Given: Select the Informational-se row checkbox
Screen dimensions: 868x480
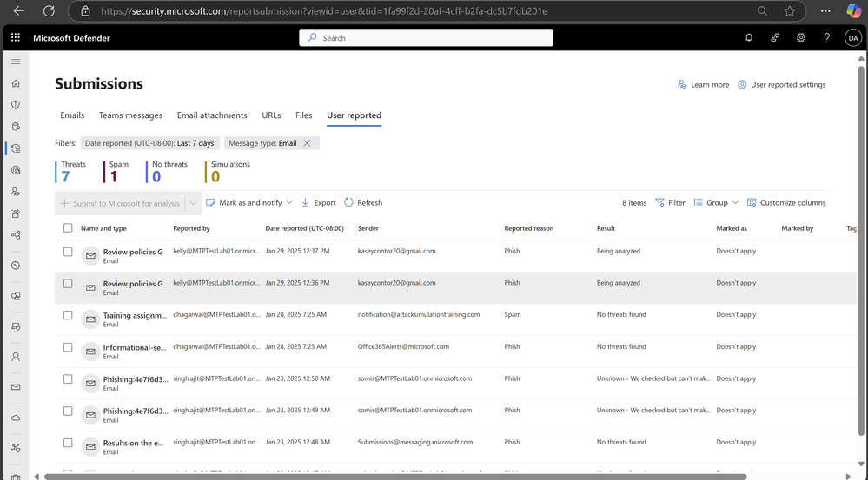Looking at the screenshot, I should (x=68, y=347).
